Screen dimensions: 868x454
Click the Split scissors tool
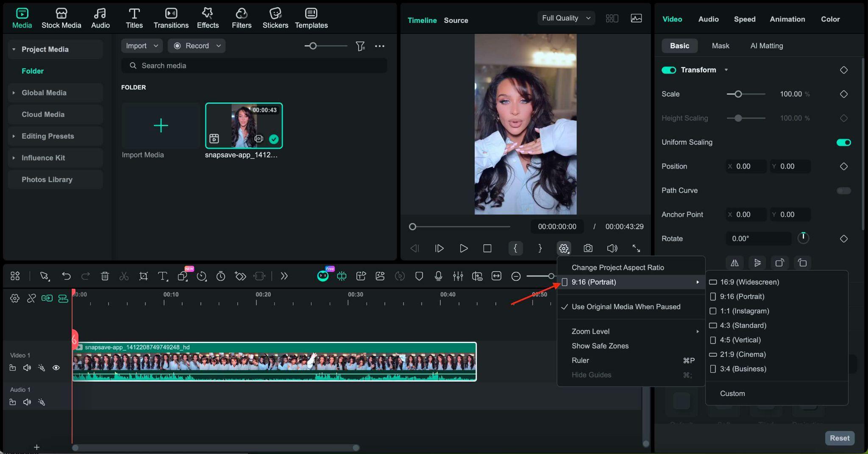click(124, 276)
